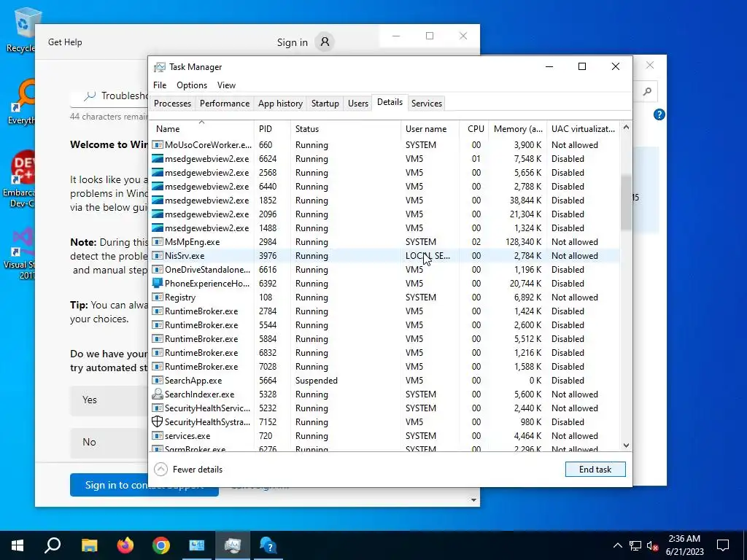Switch to the Users tab

pos(357,104)
